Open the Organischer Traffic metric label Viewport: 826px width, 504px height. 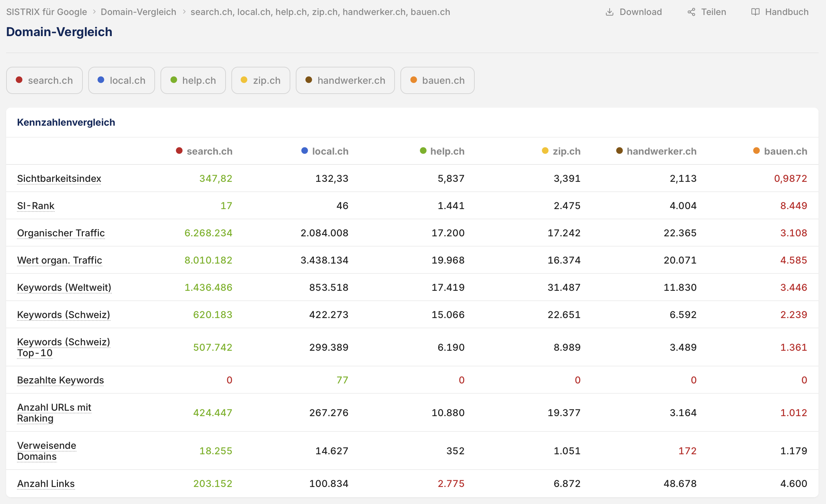(61, 233)
